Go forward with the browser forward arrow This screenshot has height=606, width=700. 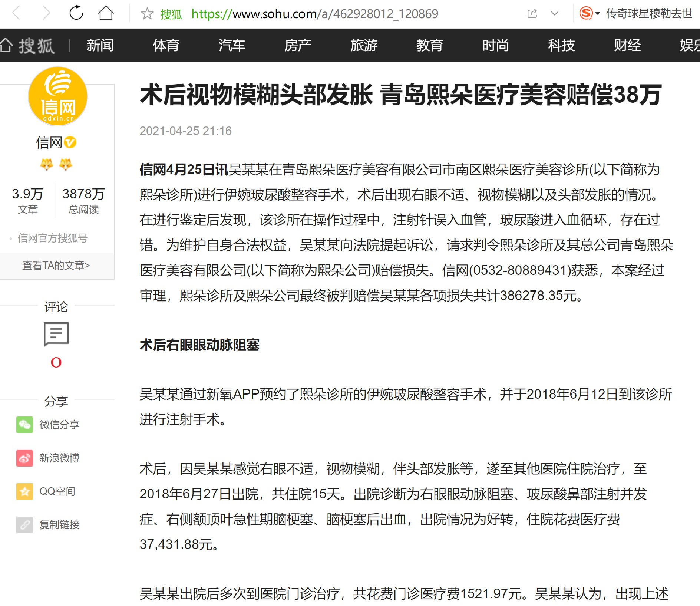pos(46,13)
